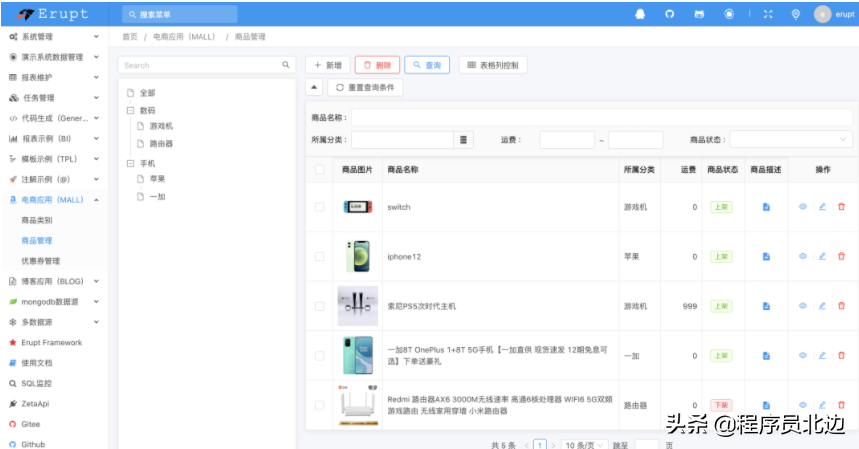Image resolution: width=859 pixels, height=449 pixels.
Task: Tick the select-all checkbox in table header
Action: (x=319, y=169)
